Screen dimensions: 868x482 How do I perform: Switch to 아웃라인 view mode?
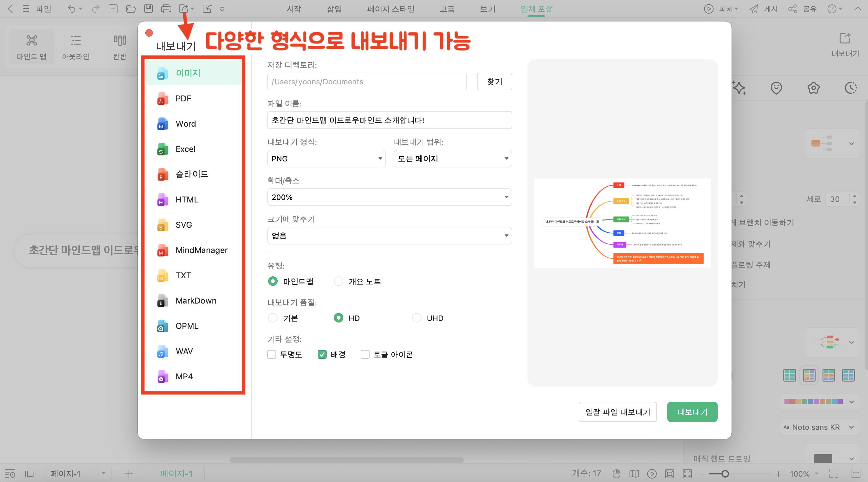click(76, 46)
